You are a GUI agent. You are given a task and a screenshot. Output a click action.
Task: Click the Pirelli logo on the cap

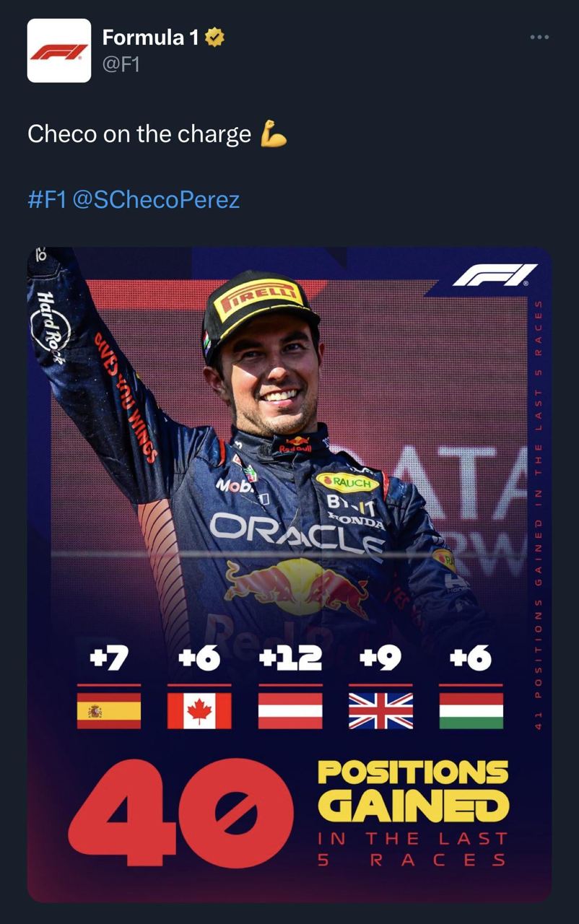coord(258,298)
